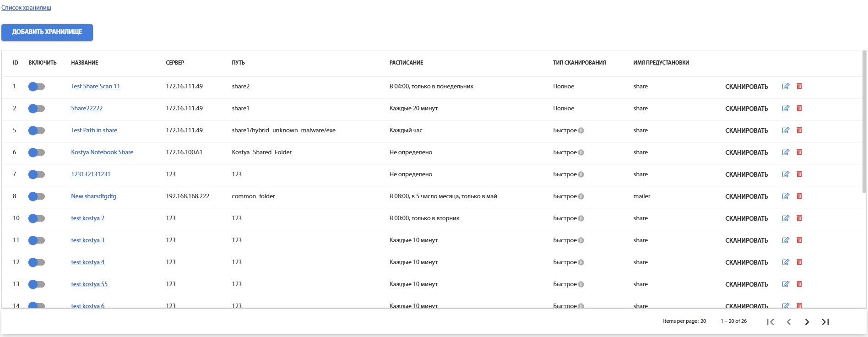Switch the toggle for test kostya 2
Screen dimensions: 868x337
(36, 218)
